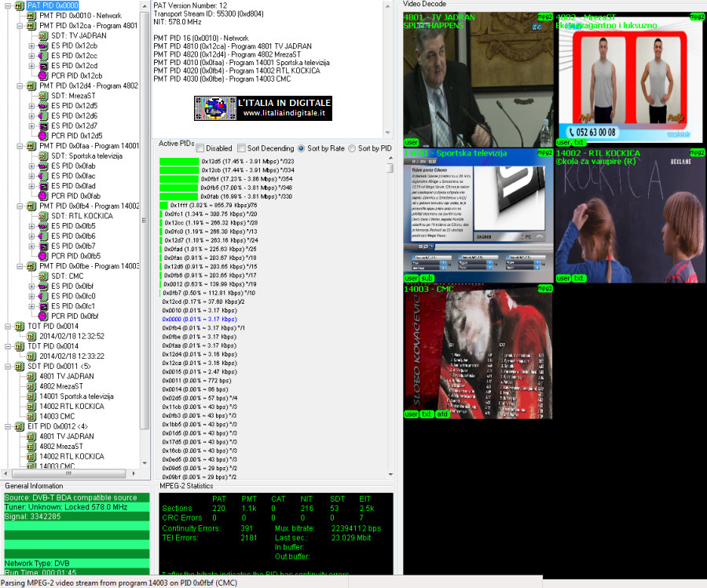This screenshot has height=588, width=707.
Task: Click the mpg2 tag on TV JADRAN video
Action: (545, 16)
